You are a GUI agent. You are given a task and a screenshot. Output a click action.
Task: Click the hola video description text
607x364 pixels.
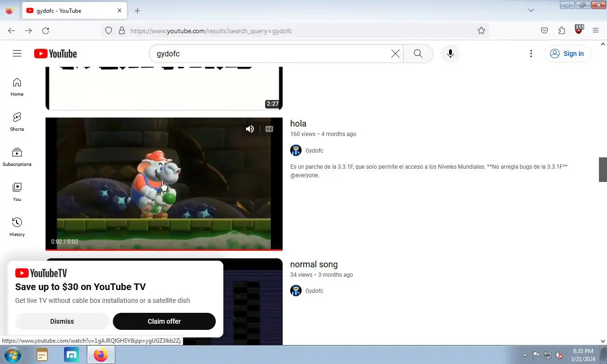(x=429, y=171)
